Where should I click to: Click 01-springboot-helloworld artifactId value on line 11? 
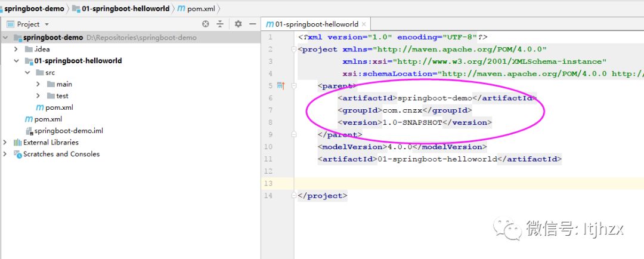pyautogui.click(x=438, y=159)
